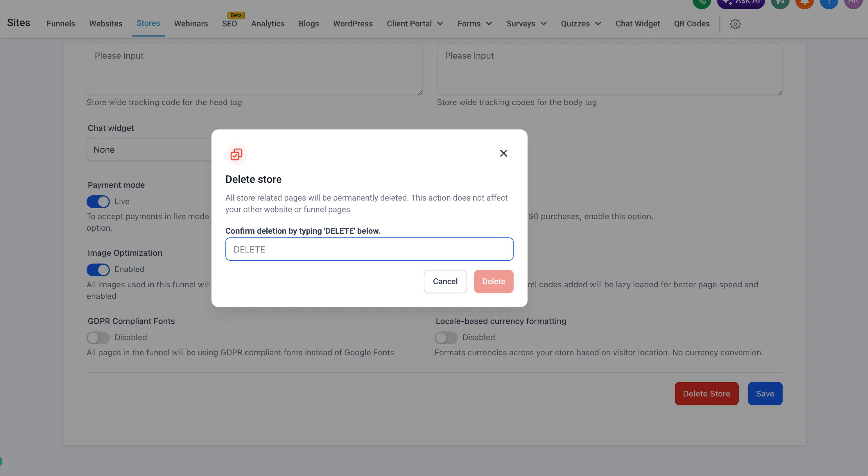The height and width of the screenshot is (476, 868).
Task: Disable the Image Optimization toggle
Action: [x=98, y=270]
